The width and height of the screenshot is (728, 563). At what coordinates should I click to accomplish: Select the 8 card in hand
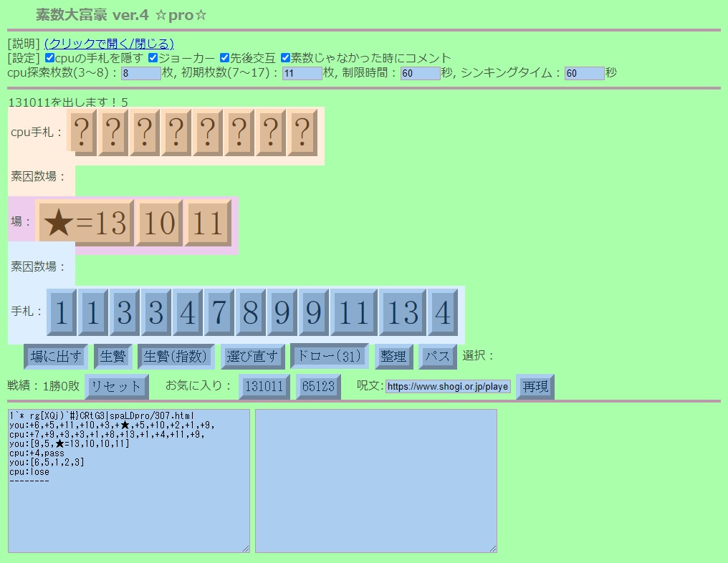pyautogui.click(x=250, y=312)
